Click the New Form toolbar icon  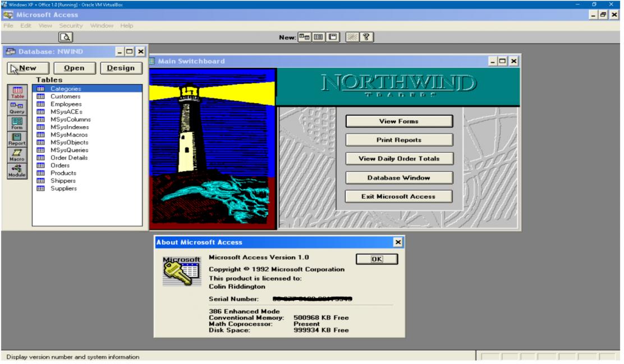[x=318, y=37]
